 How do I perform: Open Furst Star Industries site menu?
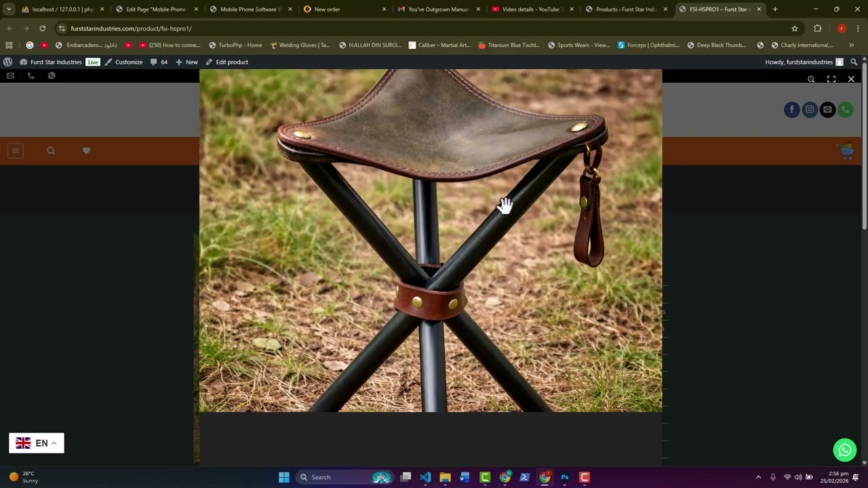coord(51,62)
